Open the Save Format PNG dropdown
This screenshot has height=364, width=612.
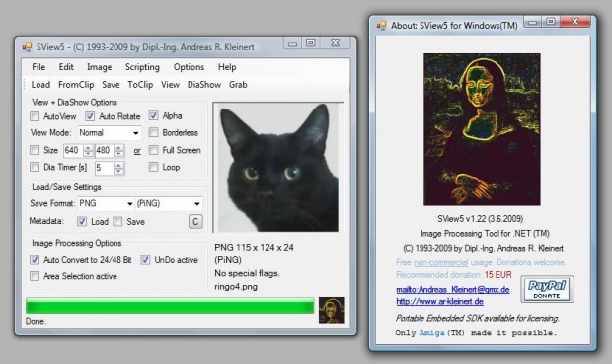[x=107, y=203]
